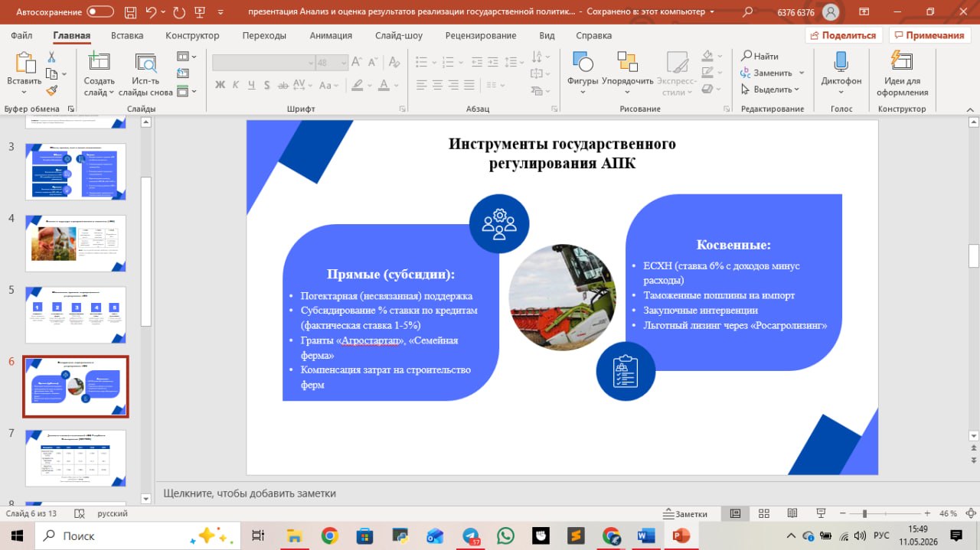
Task: Click the notes area "Щелкните, чтобы добавить заметки"
Action: (250, 493)
